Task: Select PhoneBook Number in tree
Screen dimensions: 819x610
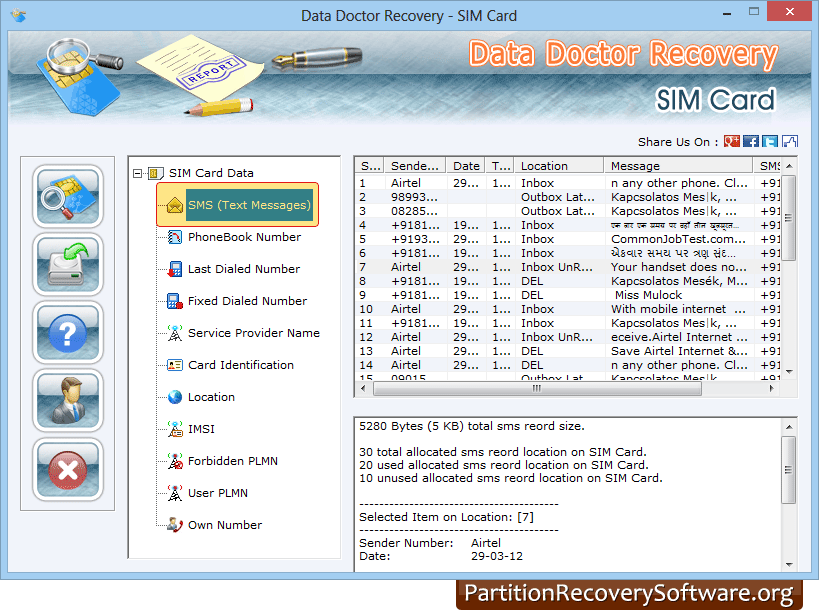Action: tap(244, 237)
